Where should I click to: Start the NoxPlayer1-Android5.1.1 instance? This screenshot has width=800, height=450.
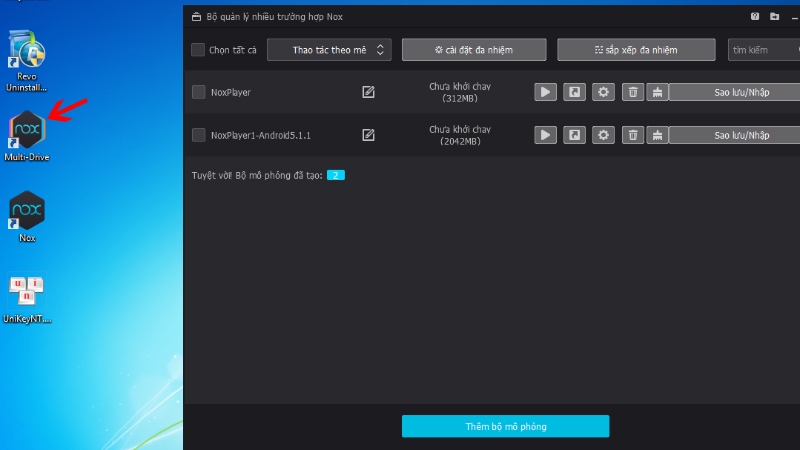point(545,135)
